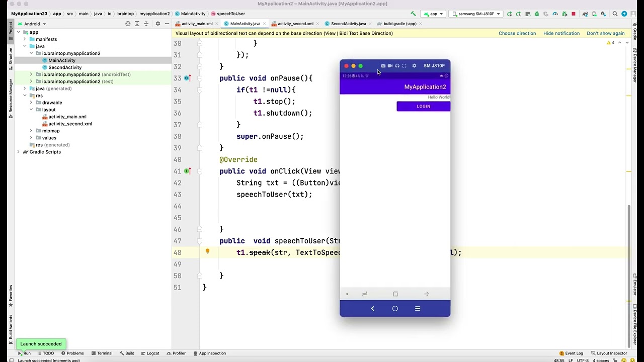Click the headphones audio icon in device window
This screenshot has width=644, height=362.
[397, 66]
